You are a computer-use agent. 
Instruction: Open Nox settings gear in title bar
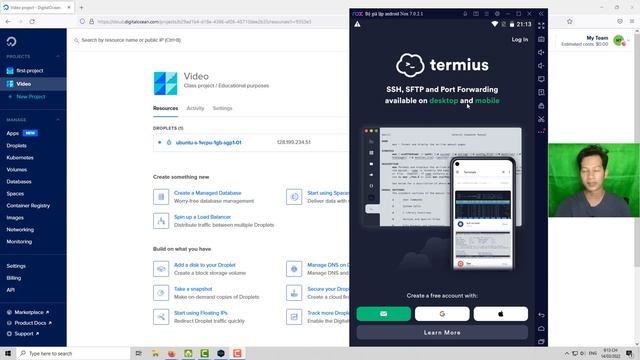497,13
